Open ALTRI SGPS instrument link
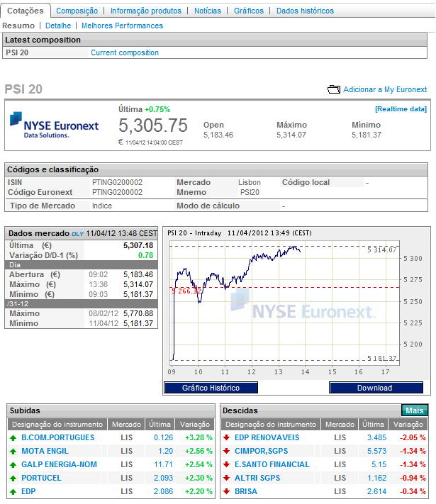This screenshot has height=504, width=436. coord(257,478)
